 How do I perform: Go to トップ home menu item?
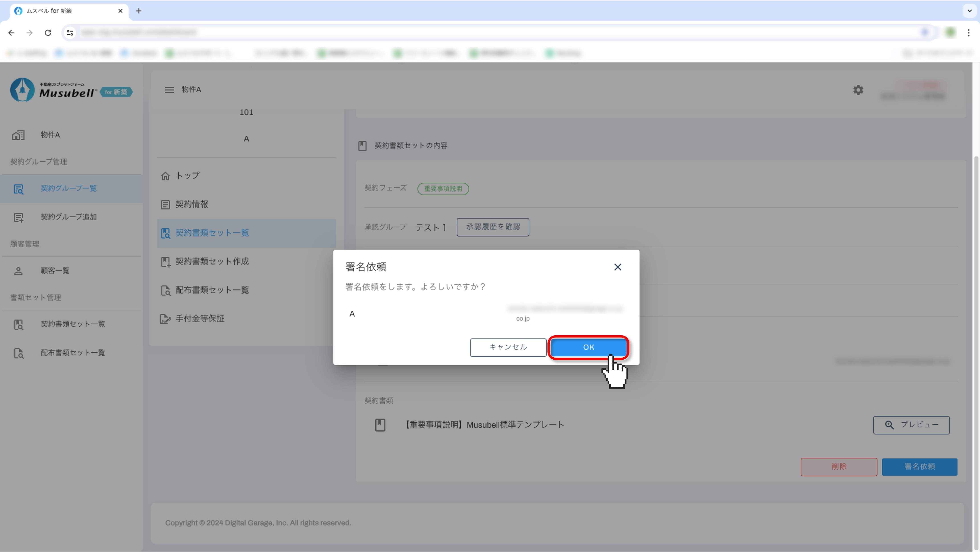pos(187,176)
